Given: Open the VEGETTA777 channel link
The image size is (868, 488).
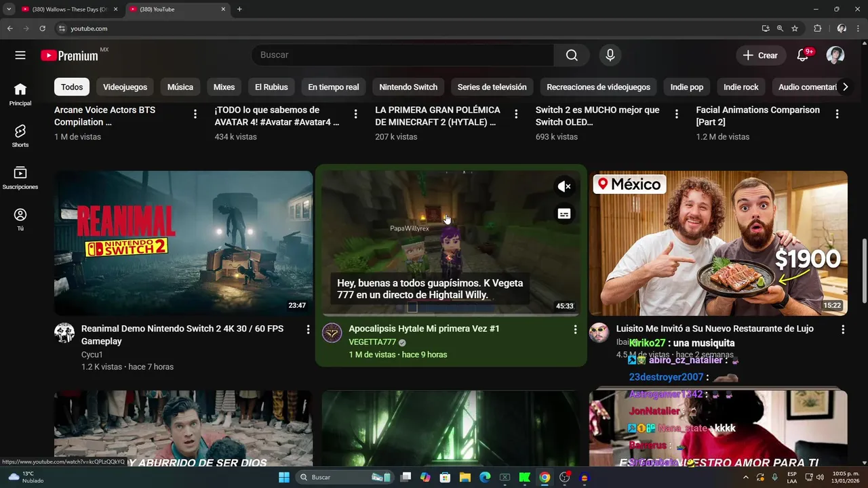Looking at the screenshot, I should (x=372, y=342).
